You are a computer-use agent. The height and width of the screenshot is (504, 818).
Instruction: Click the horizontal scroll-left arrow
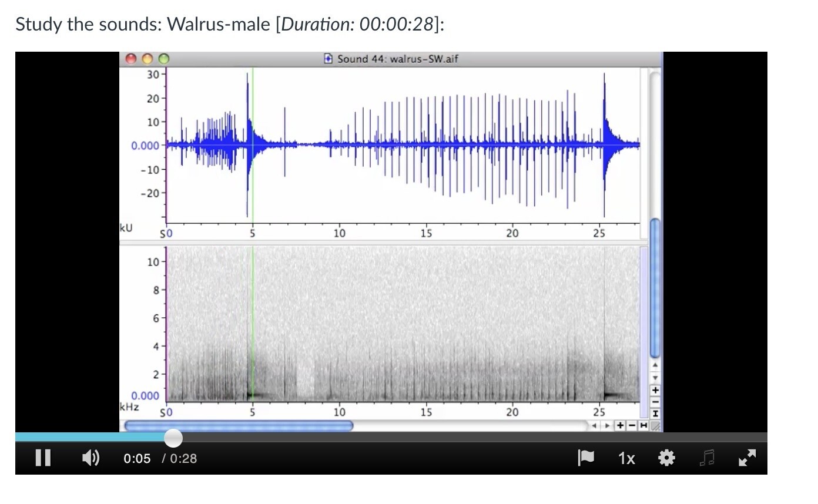pyautogui.click(x=594, y=425)
